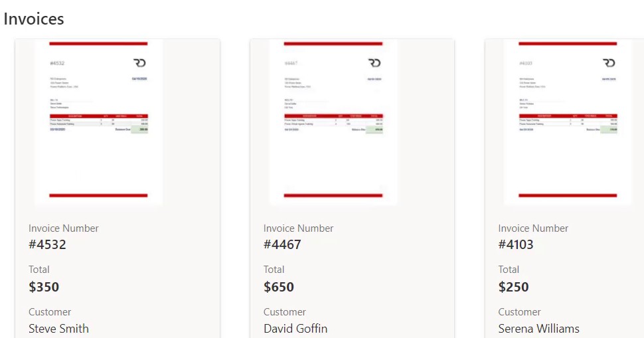Click the $250 total amount
Screen dimensions: 644x338
coord(513,287)
